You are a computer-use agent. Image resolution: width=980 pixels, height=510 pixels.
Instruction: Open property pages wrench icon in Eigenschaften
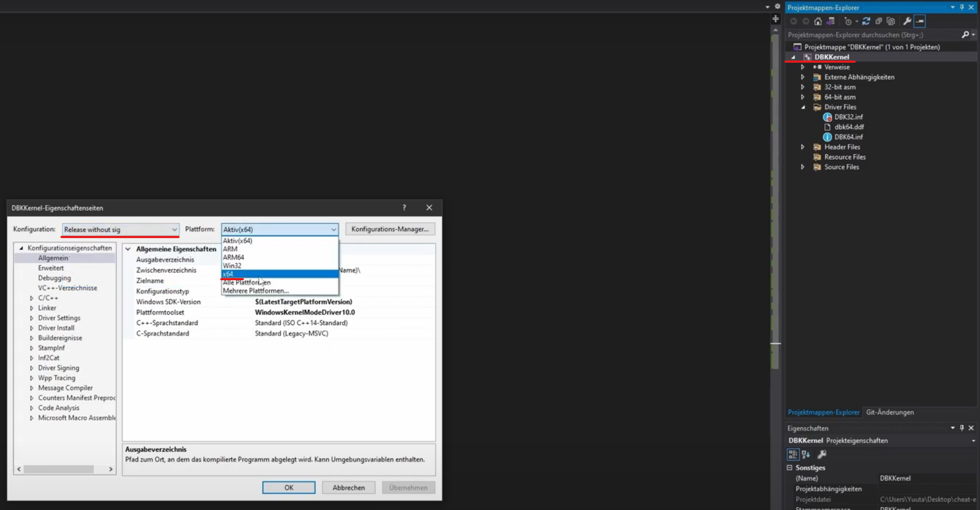822,455
